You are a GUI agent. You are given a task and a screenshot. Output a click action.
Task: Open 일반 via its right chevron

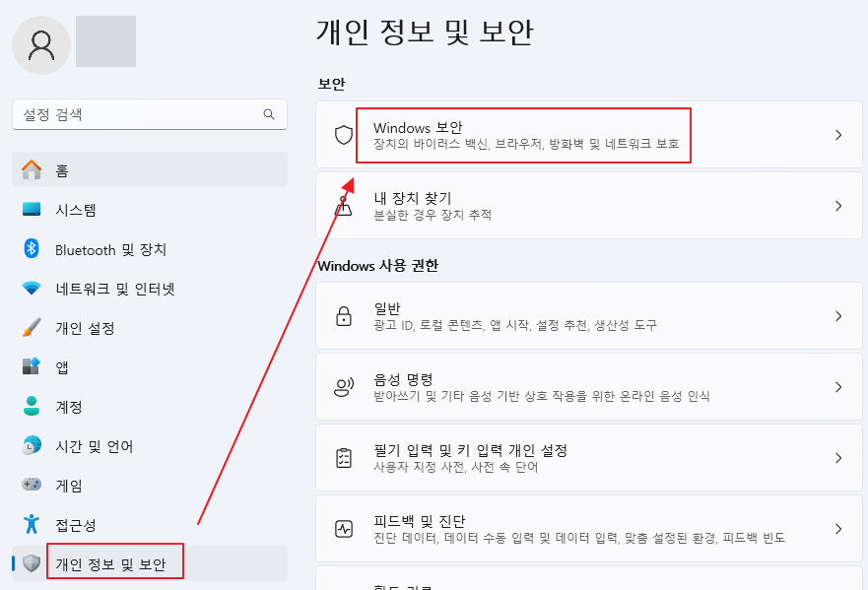838,316
